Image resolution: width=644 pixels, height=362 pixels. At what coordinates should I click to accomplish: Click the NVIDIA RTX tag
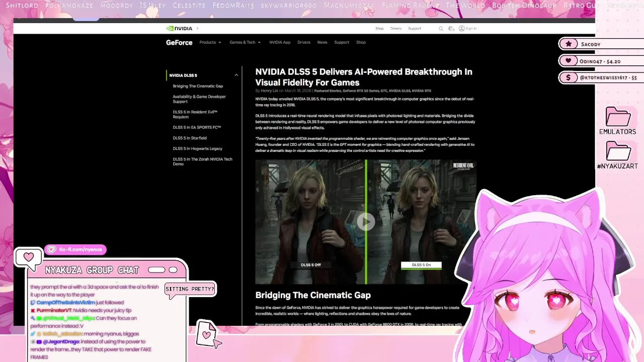(x=422, y=91)
